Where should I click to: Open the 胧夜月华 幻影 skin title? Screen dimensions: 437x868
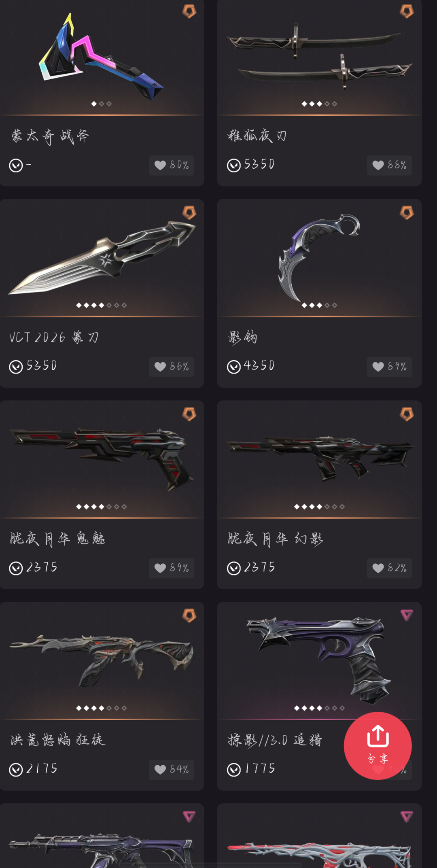click(x=276, y=539)
